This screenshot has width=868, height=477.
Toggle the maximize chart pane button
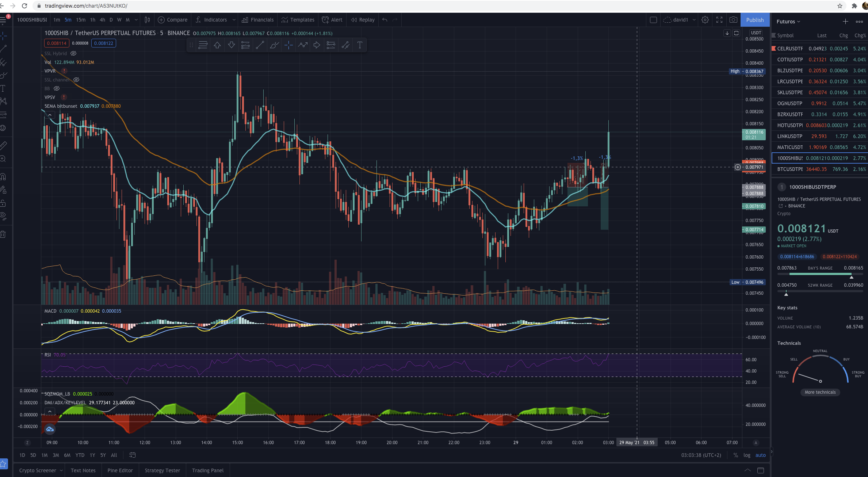tap(736, 33)
